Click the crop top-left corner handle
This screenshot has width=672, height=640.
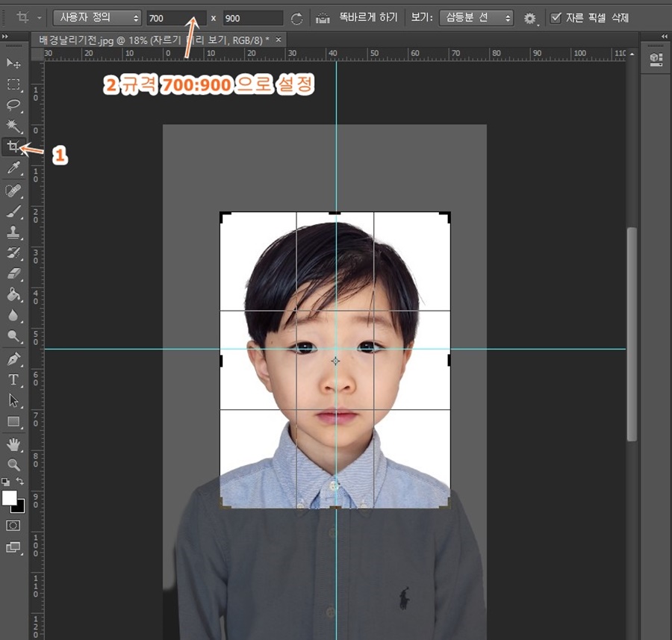[x=221, y=214]
